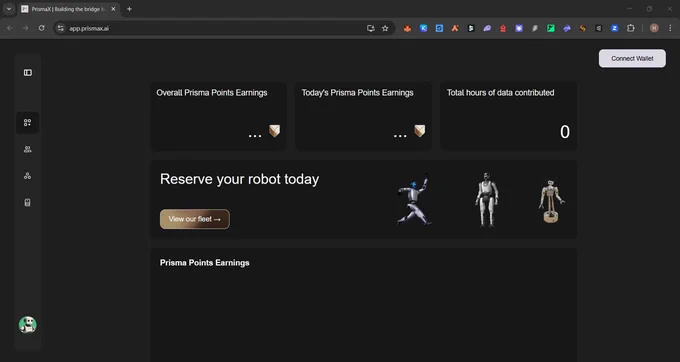
Task: Switch to the PrismaX browser tab
Action: point(69,9)
